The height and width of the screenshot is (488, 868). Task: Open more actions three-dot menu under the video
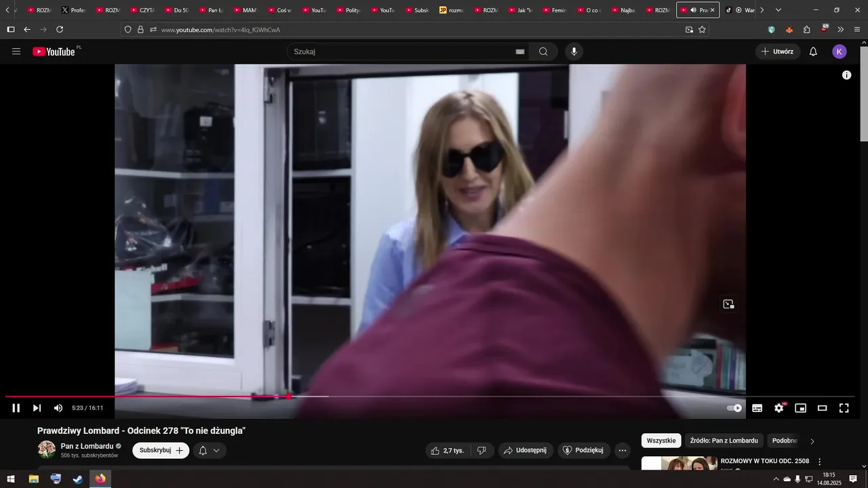[x=623, y=450]
